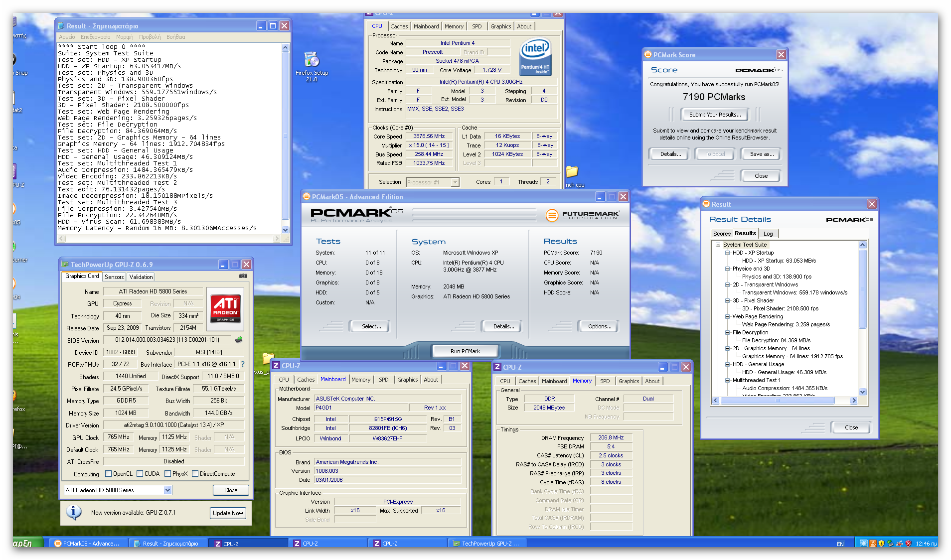951x560 pixels.
Task: Click the GPU-Z title bar icon
Action: (65, 265)
